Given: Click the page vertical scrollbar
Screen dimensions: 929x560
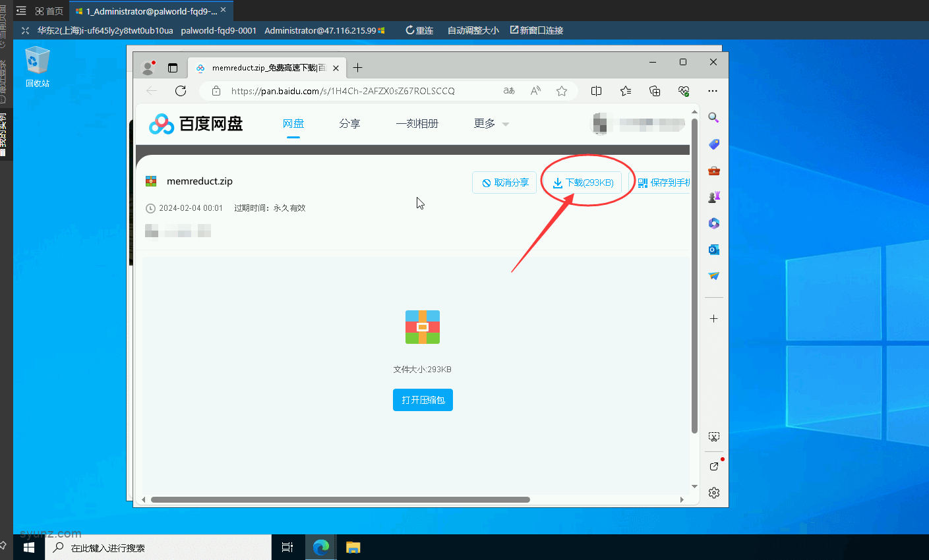Looking at the screenshot, I should click(x=694, y=275).
